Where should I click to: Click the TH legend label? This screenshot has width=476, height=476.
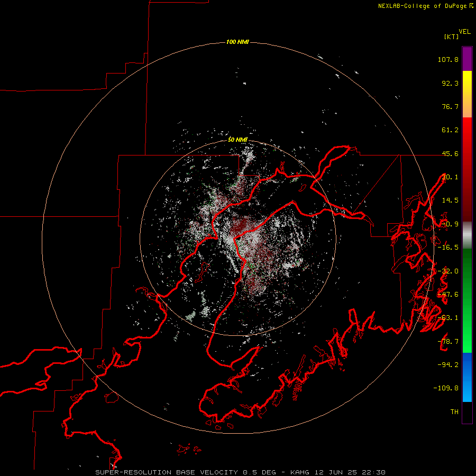(454, 411)
